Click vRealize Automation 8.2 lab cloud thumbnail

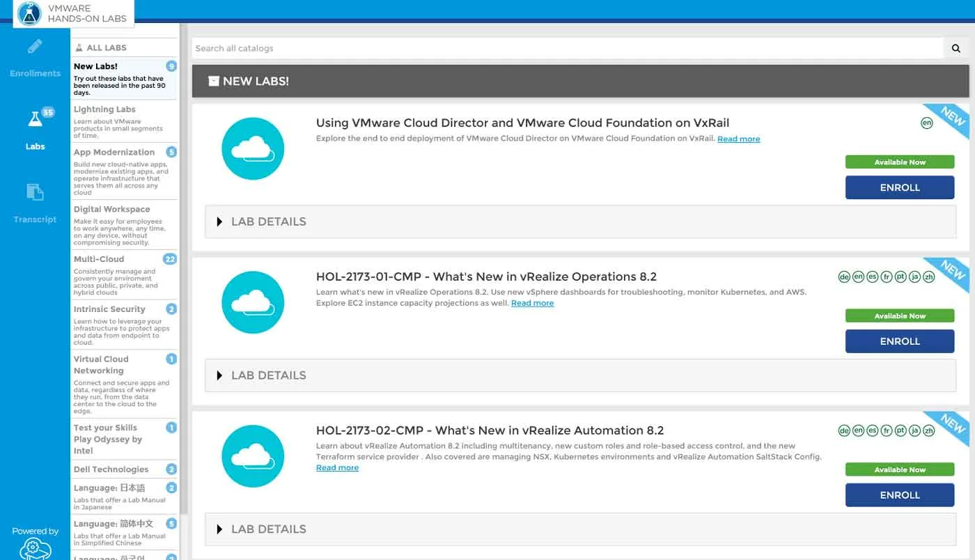click(x=253, y=456)
